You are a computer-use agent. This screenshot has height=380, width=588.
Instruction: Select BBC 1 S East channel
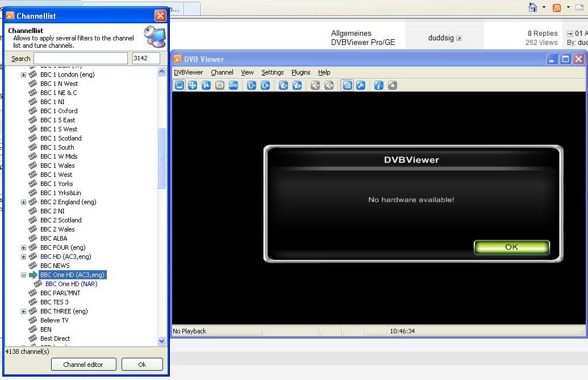click(x=57, y=120)
